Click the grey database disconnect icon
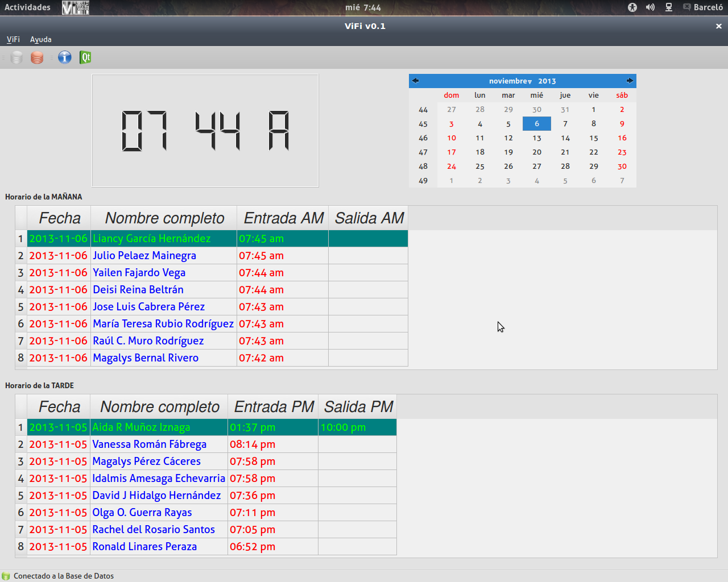The height and width of the screenshot is (582, 728). click(17, 57)
